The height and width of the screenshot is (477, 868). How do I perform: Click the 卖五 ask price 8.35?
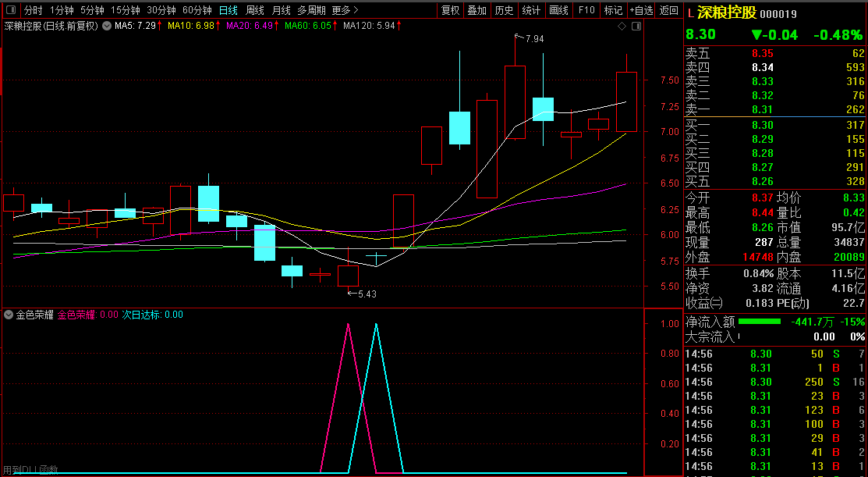click(761, 54)
